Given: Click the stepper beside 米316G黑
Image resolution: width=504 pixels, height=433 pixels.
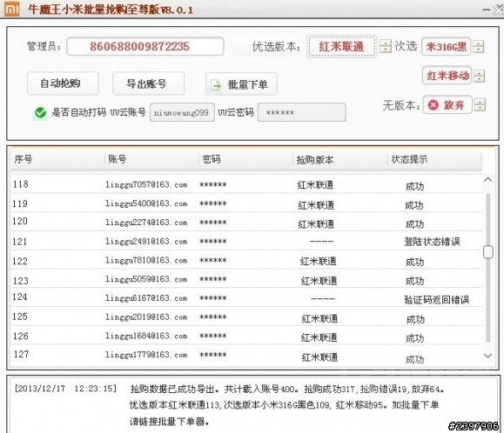Looking at the screenshot, I should 479,47.
